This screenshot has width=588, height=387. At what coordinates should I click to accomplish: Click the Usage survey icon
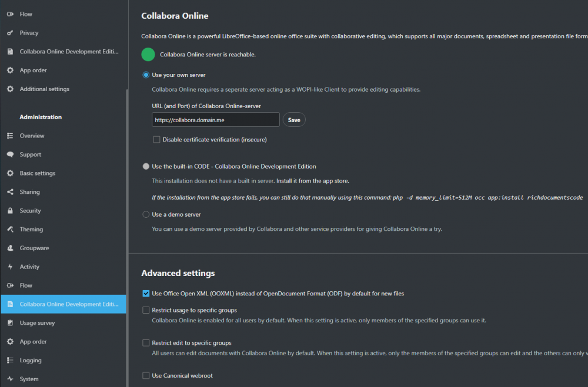pos(10,323)
